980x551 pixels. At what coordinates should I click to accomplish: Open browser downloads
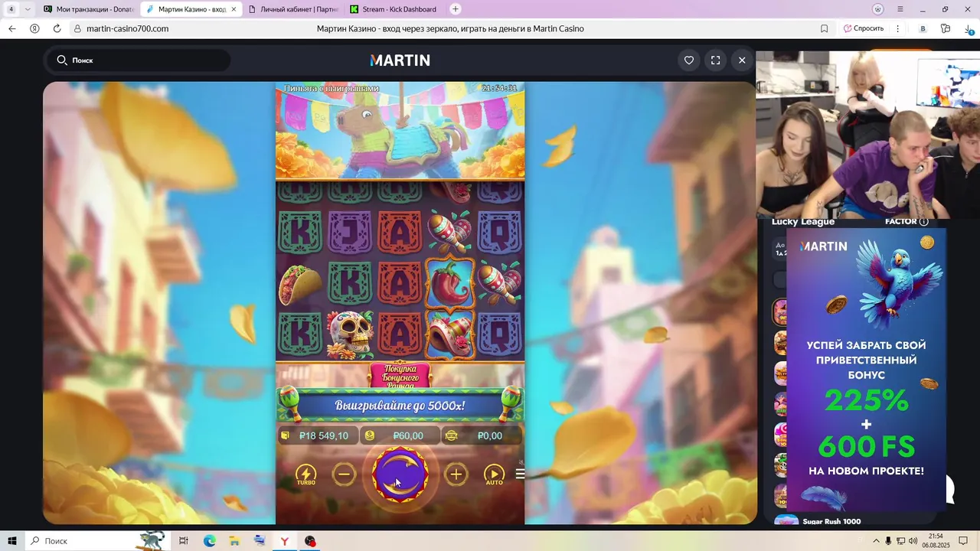tap(969, 29)
